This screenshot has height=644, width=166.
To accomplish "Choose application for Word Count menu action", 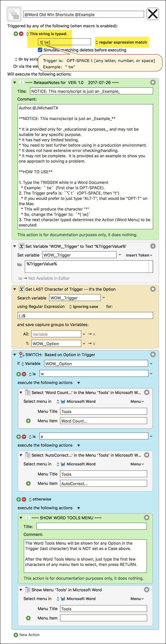I will pos(76,402).
